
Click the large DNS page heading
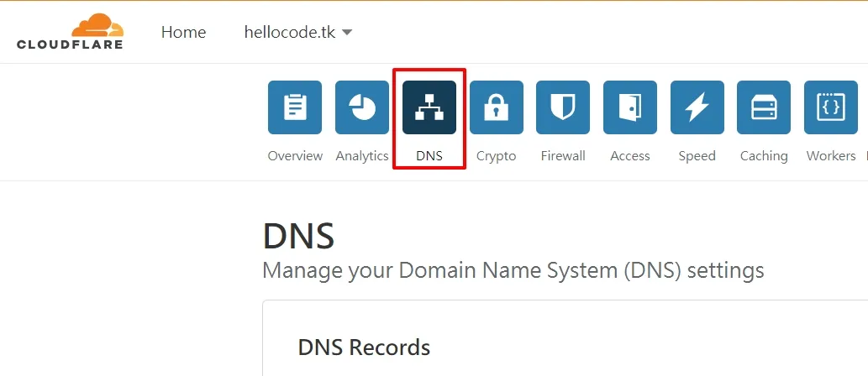pos(298,236)
